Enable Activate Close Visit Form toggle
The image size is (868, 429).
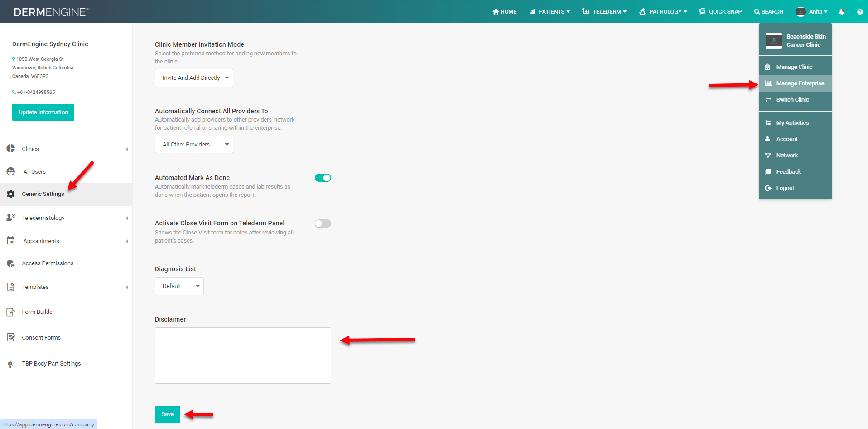tap(323, 224)
